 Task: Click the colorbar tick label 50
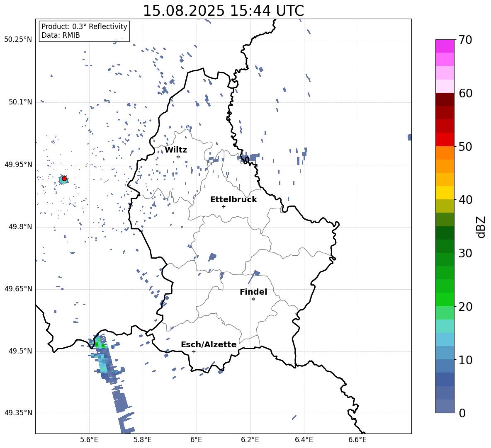(x=465, y=146)
